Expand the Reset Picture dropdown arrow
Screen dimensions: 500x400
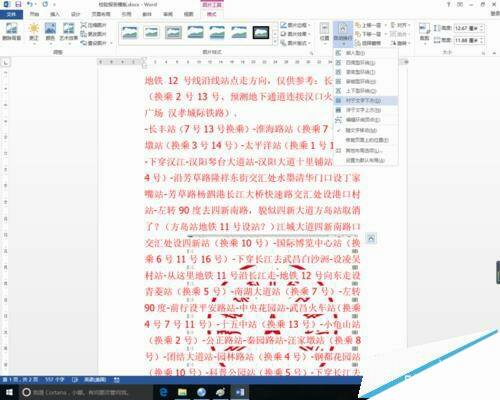click(111, 43)
